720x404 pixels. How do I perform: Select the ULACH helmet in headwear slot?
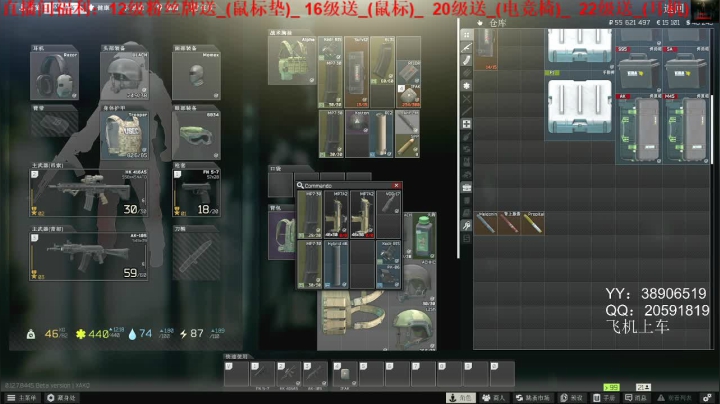pos(125,75)
